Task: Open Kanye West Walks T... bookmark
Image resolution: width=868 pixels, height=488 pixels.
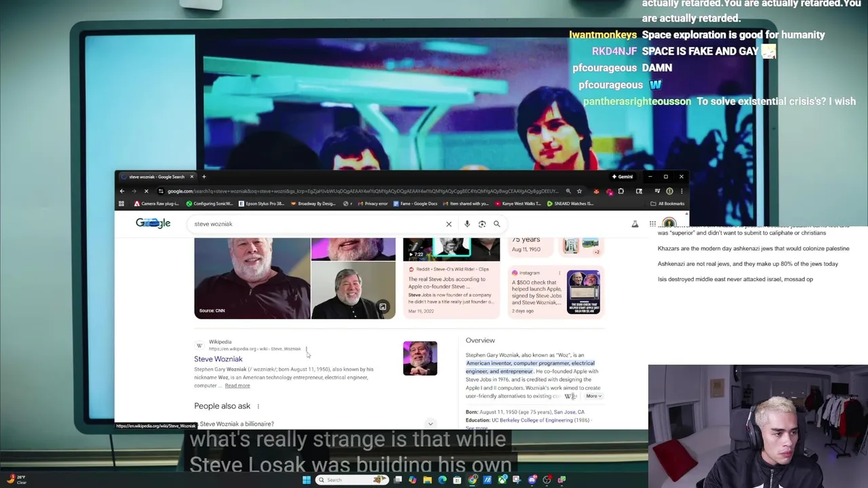Action: tap(519, 203)
